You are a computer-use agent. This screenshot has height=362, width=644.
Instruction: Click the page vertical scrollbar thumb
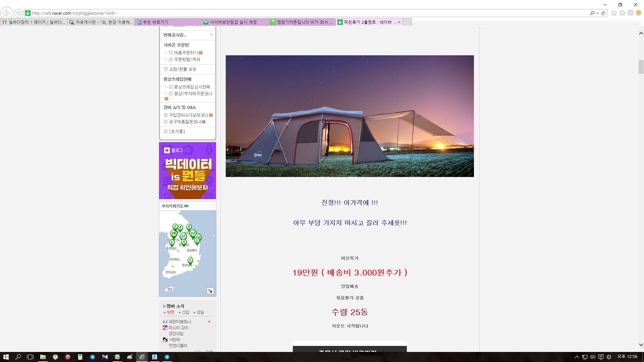pyautogui.click(x=641, y=67)
